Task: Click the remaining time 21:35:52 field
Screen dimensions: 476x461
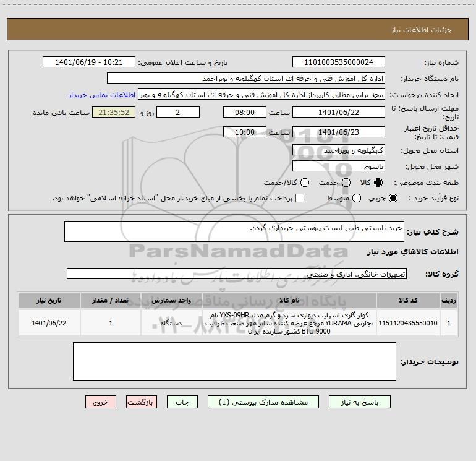Action: tap(114, 112)
